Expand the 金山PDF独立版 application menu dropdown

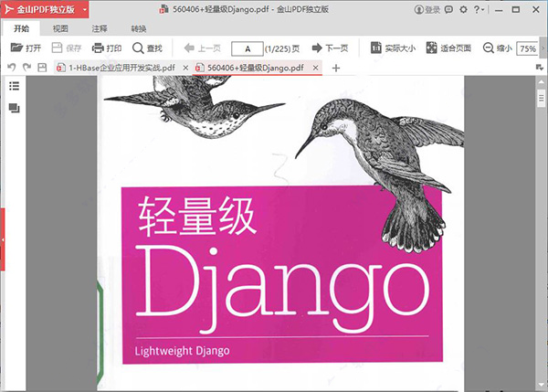pyautogui.click(x=83, y=10)
